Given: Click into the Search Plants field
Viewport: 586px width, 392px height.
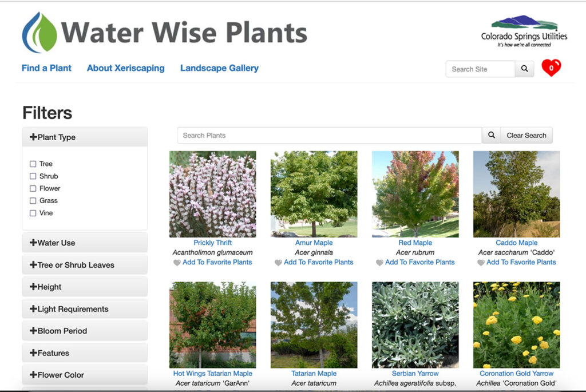Looking at the screenshot, I should coord(329,136).
